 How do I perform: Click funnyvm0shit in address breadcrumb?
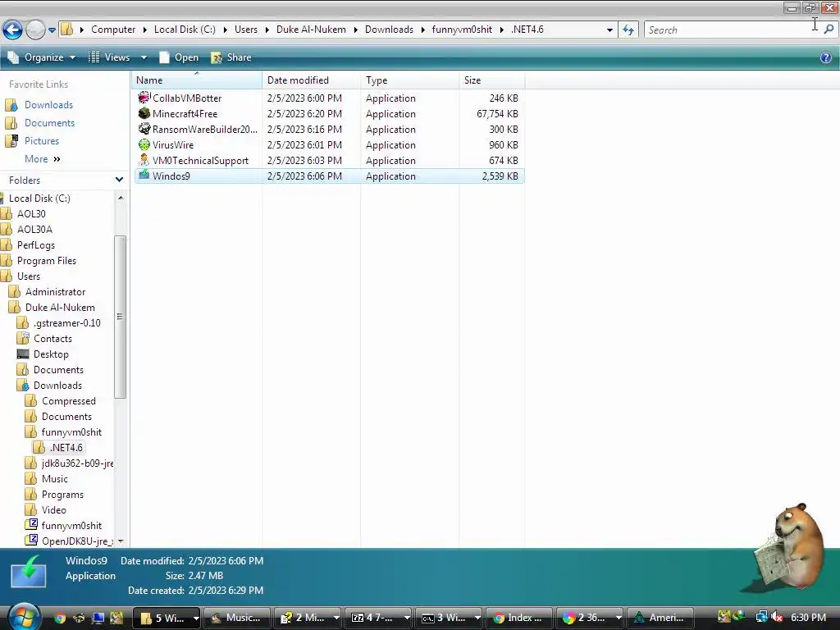point(462,30)
